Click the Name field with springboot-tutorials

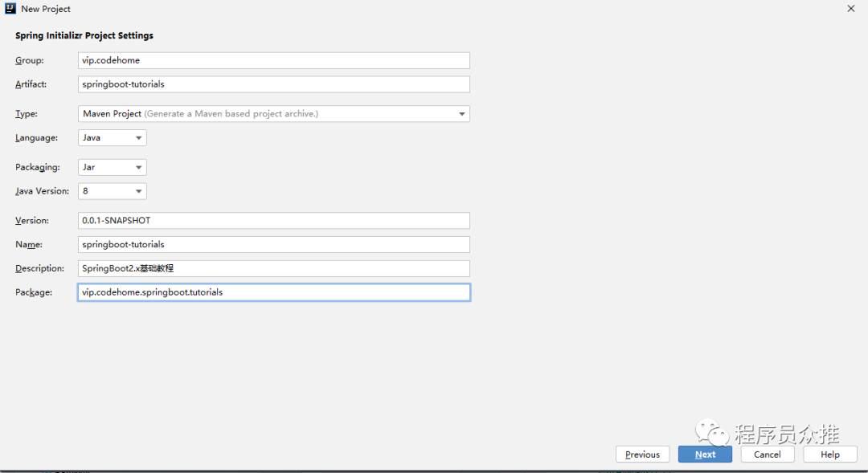274,244
